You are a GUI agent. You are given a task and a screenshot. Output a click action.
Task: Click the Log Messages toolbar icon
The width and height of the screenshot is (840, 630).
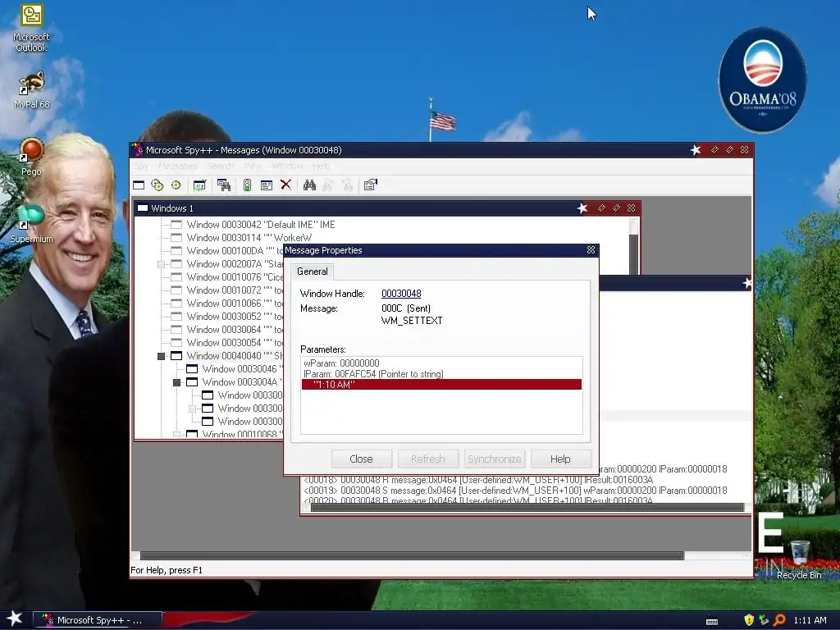click(x=199, y=185)
